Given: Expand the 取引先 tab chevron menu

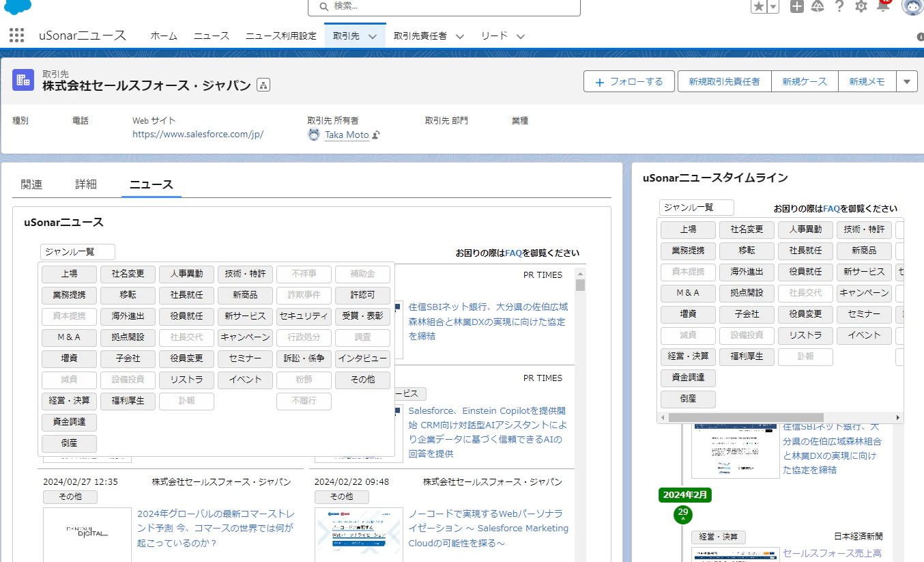Looking at the screenshot, I should click(372, 36).
